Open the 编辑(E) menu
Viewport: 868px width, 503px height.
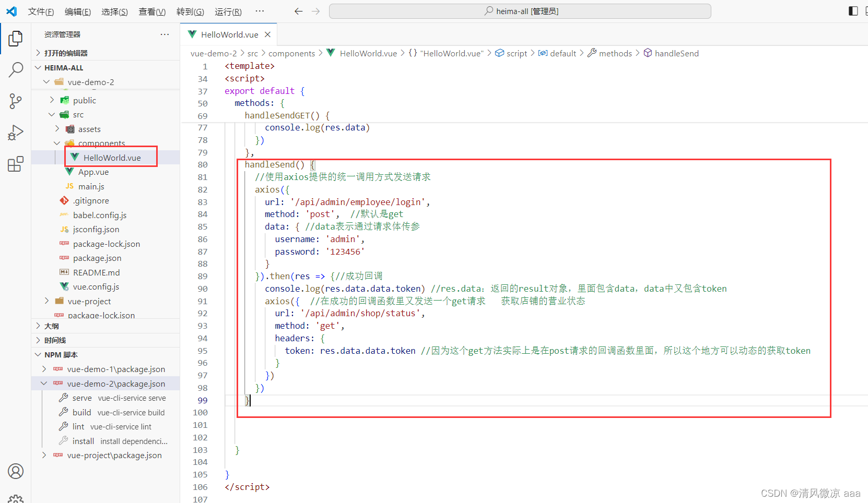click(x=78, y=11)
